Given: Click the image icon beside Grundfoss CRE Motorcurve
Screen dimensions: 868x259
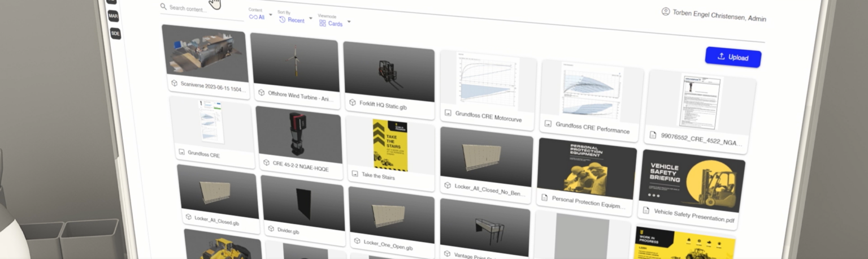Looking at the screenshot, I should (x=448, y=113).
